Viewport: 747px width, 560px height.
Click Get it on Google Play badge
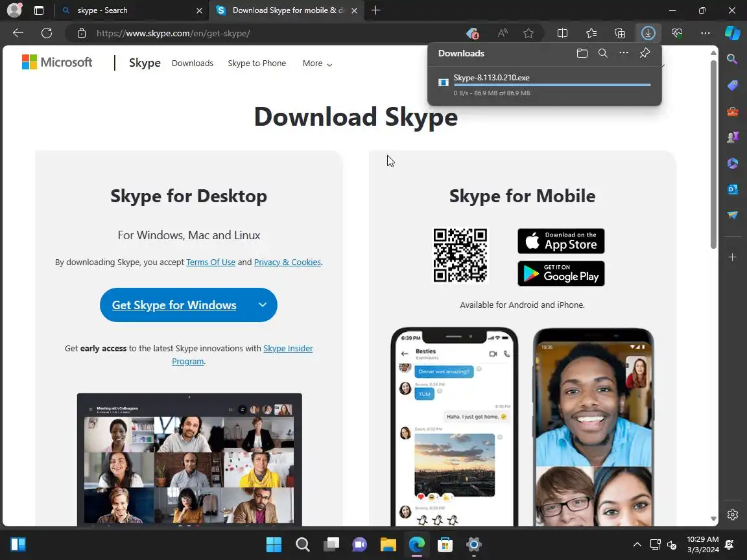tap(561, 274)
